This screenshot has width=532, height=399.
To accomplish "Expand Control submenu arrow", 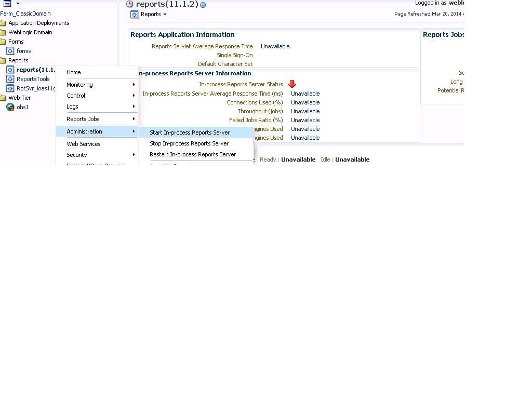I will tap(134, 96).
